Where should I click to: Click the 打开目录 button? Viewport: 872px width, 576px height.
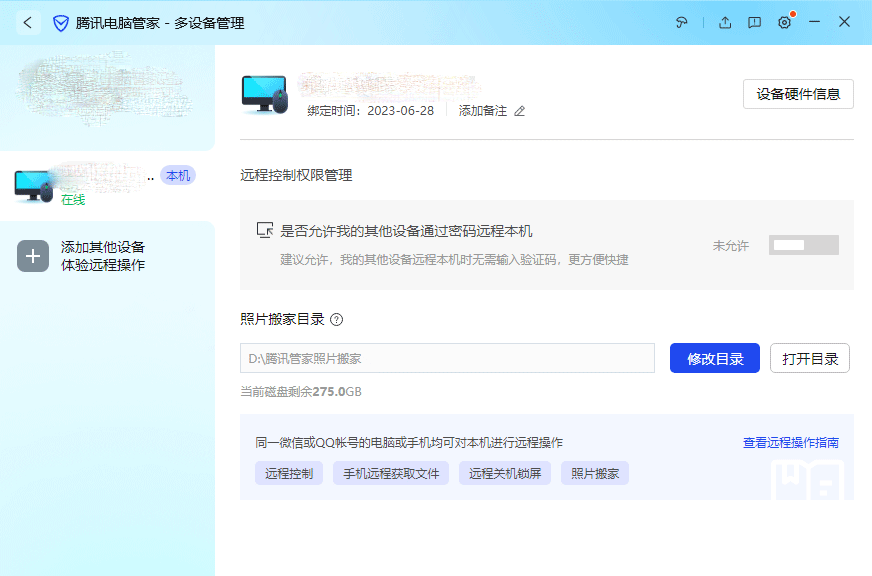coord(809,358)
